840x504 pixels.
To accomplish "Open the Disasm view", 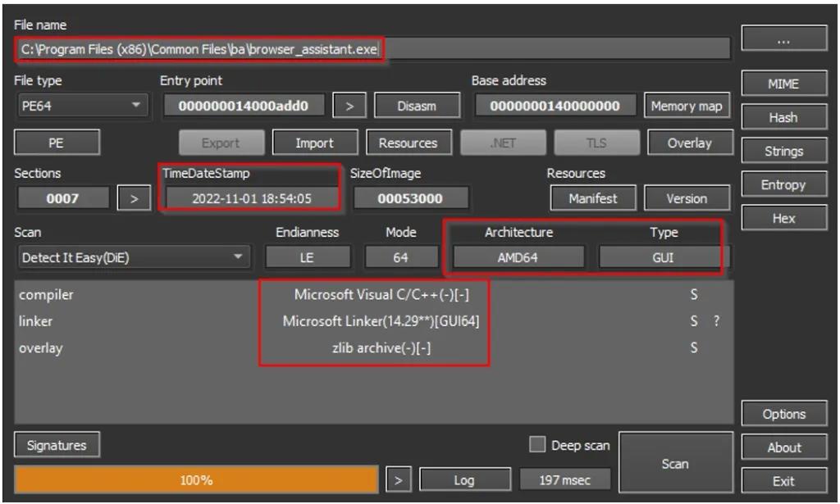I will 417,106.
